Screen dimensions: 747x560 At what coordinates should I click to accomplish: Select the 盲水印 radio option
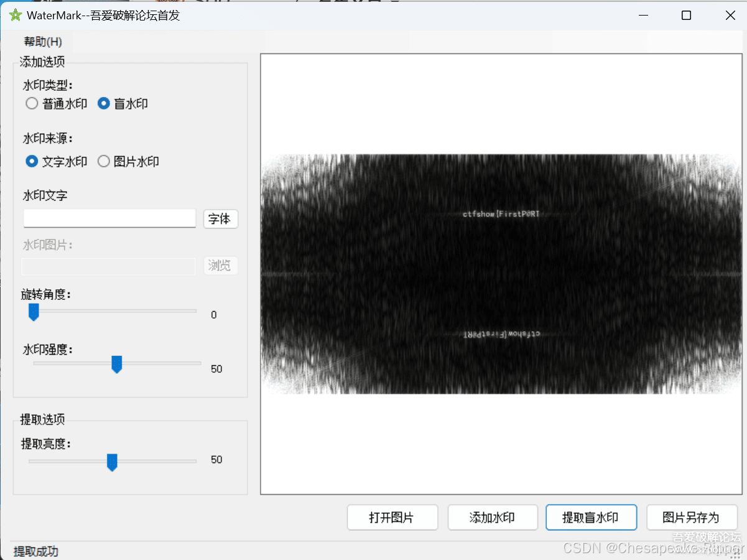coord(123,104)
